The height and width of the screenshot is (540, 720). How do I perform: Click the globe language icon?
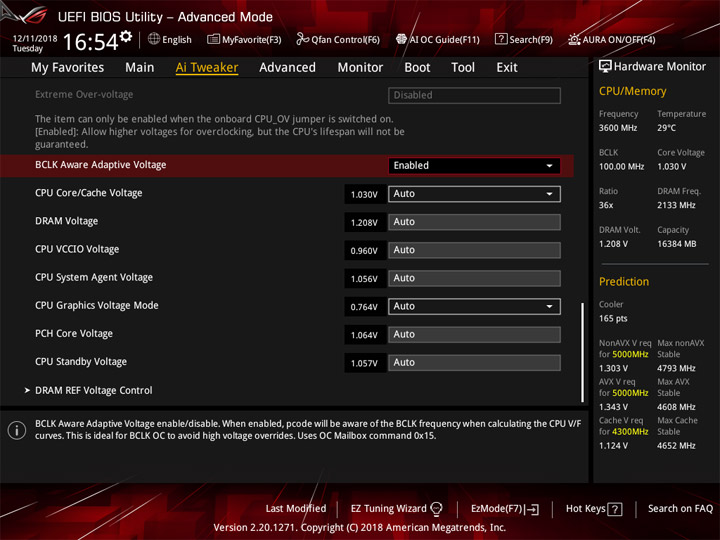tap(154, 39)
